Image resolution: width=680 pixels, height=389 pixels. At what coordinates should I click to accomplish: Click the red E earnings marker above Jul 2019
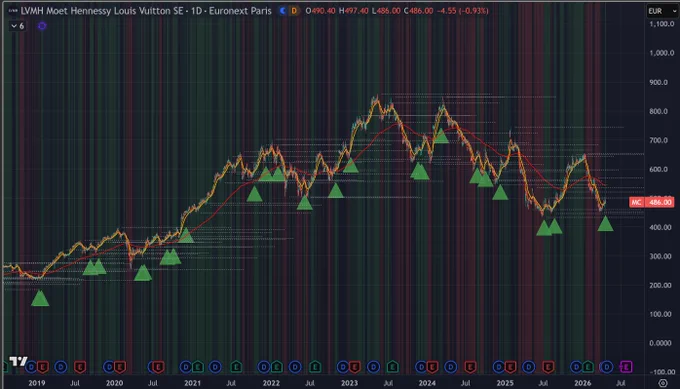80,367
